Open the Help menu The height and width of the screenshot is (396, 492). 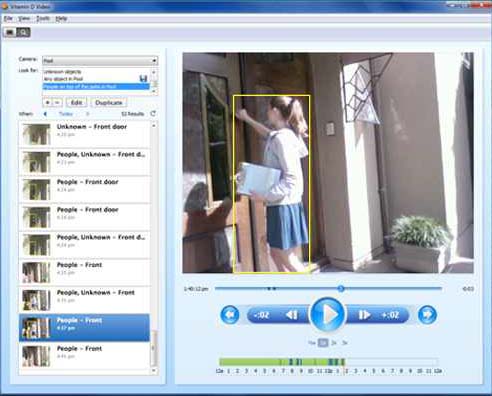click(x=61, y=18)
